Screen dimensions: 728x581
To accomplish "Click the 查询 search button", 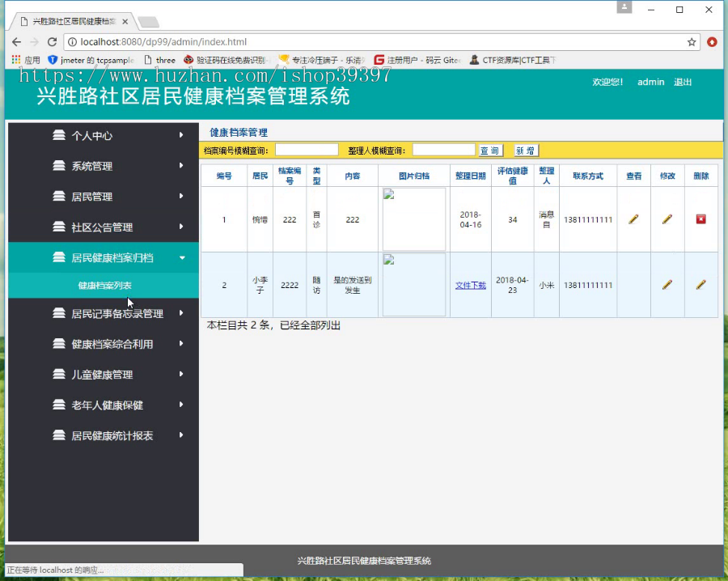I will tap(490, 151).
